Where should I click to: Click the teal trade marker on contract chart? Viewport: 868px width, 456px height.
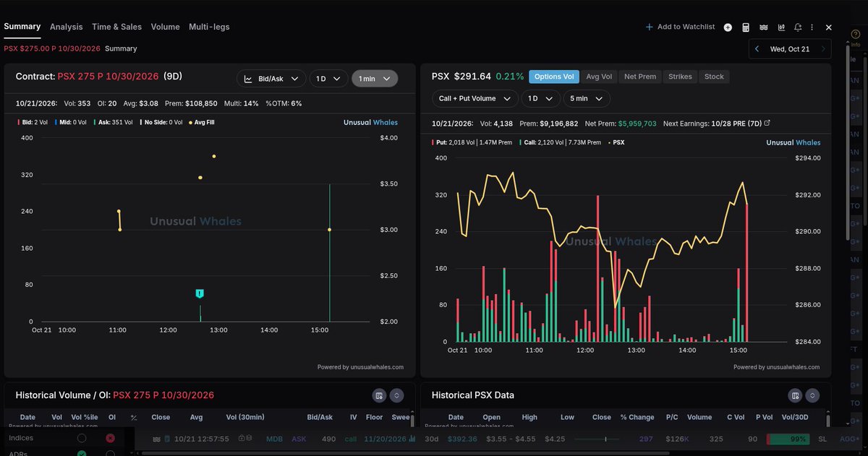click(x=200, y=293)
